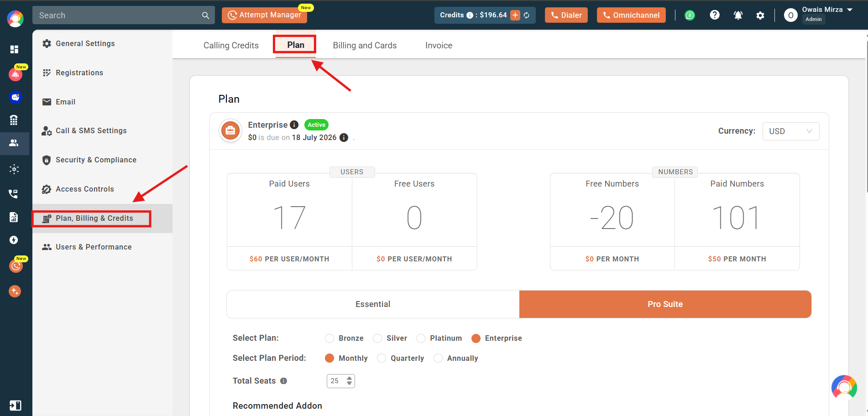The height and width of the screenshot is (416, 868).
Task: Open the Dialer button
Action: [566, 15]
